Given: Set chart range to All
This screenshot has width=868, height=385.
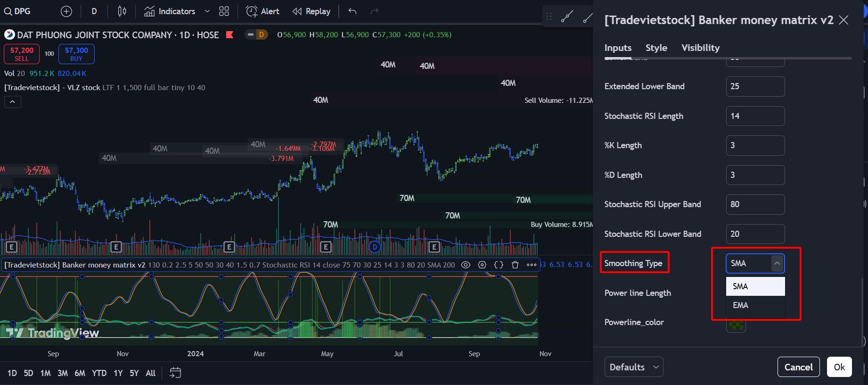Looking at the screenshot, I should click(x=150, y=373).
